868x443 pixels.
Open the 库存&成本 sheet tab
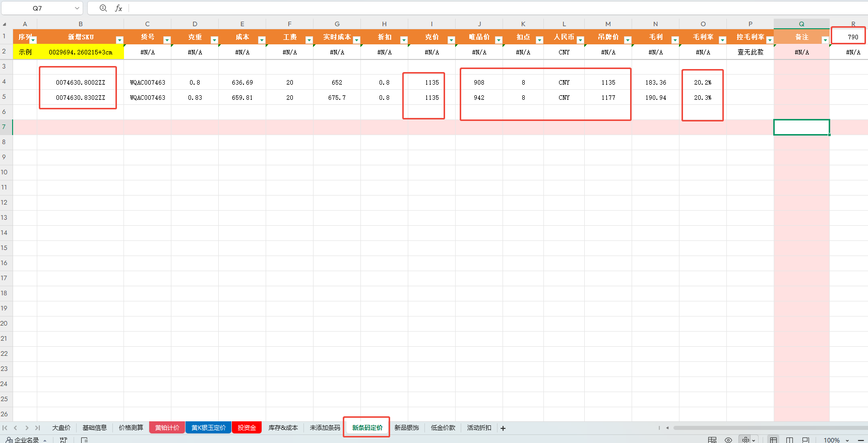click(x=283, y=428)
